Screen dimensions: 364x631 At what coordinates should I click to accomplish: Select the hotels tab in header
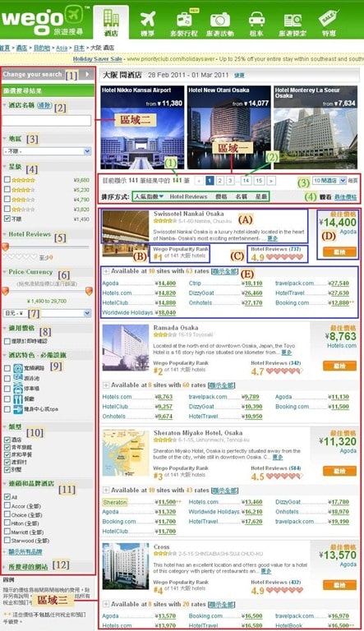pos(111,21)
